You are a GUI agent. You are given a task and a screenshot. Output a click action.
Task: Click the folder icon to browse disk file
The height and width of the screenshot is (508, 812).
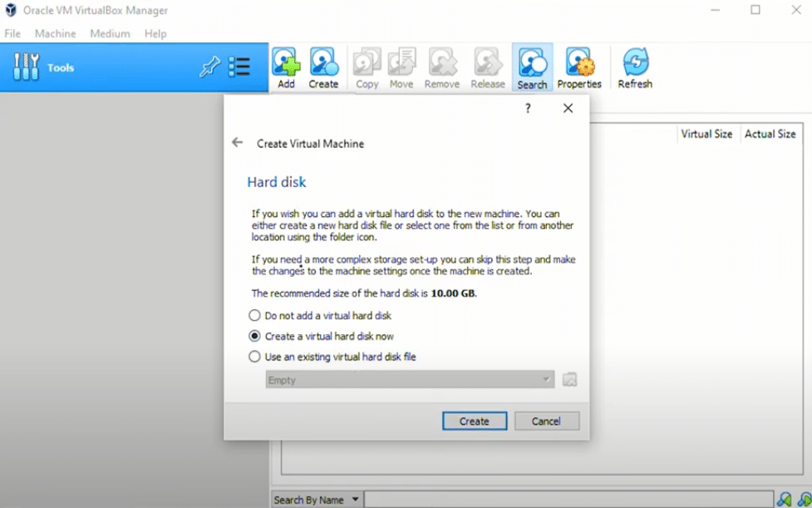coord(569,380)
